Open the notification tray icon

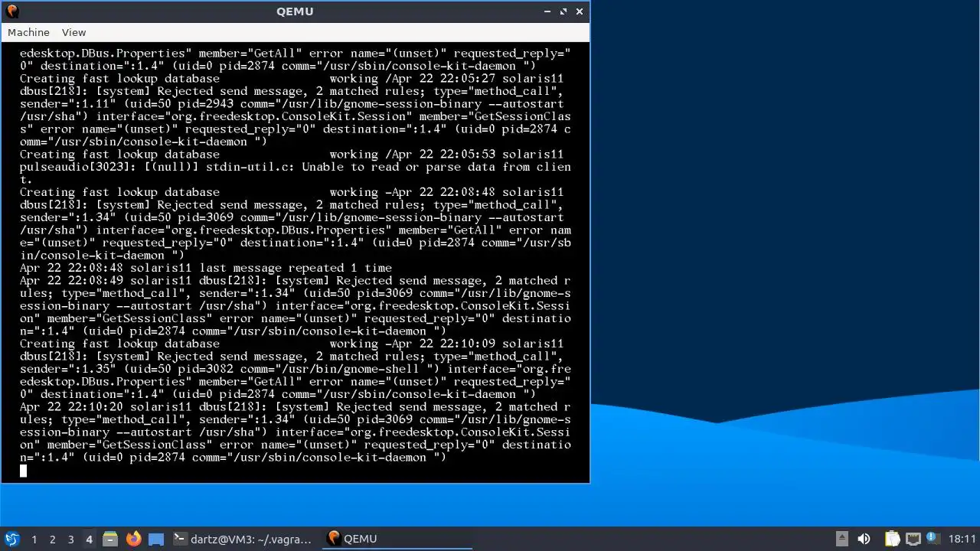[x=933, y=539]
